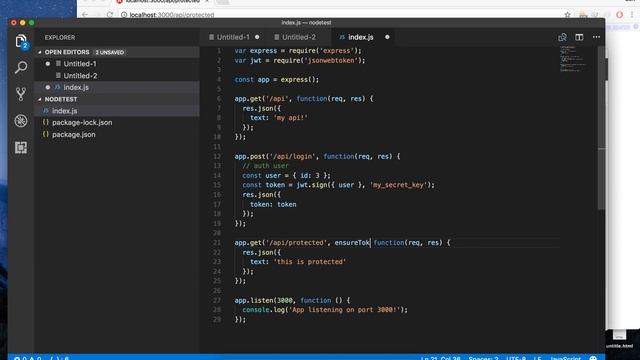This screenshot has width=640, height=360.
Task: Click the Opera icon in the browser toolbar
Action: point(620,15)
